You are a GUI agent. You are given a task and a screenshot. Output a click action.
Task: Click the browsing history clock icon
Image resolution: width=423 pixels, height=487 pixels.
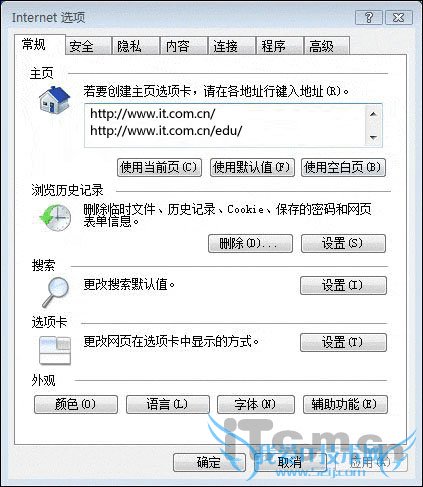tap(55, 217)
